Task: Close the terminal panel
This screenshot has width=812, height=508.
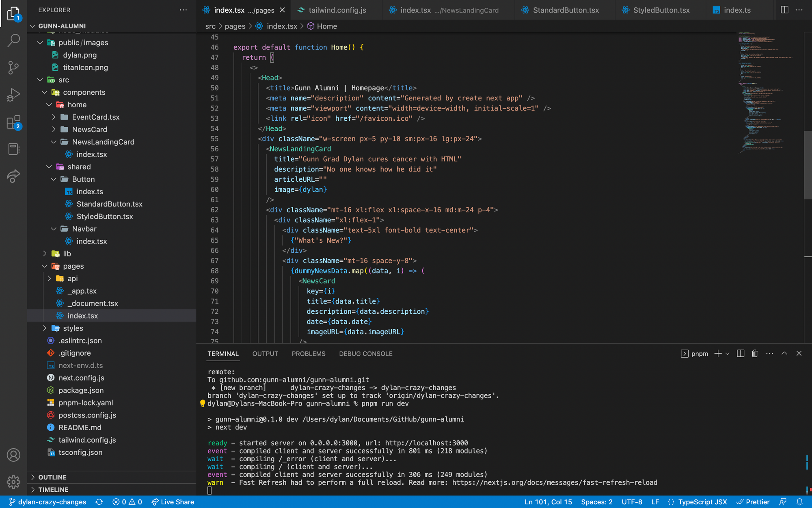Action: coord(799,354)
